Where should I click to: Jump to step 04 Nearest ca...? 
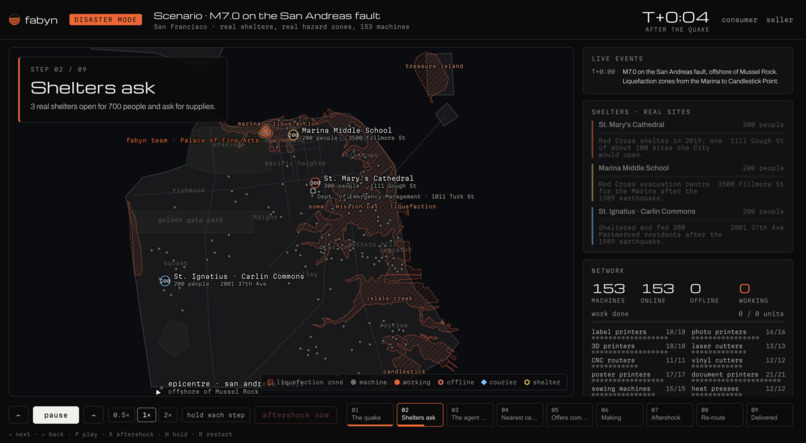[520, 414]
